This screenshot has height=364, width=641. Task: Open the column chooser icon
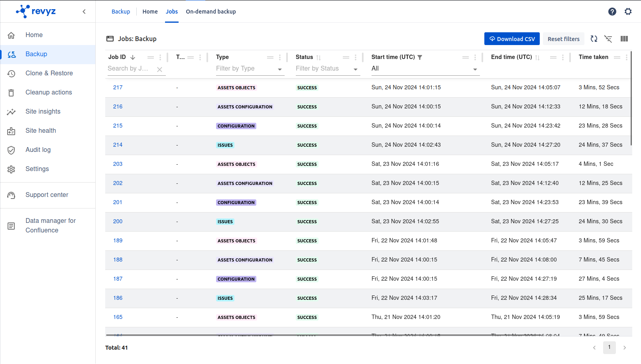(x=624, y=39)
